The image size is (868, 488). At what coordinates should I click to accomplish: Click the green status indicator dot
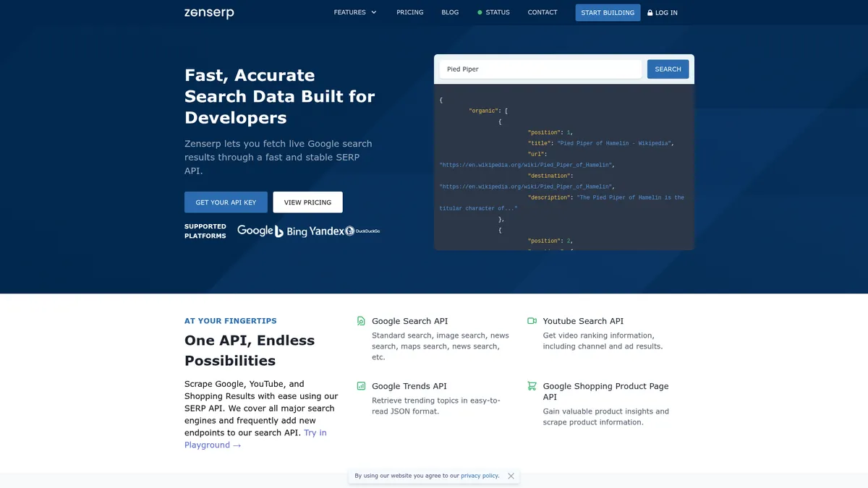point(480,12)
